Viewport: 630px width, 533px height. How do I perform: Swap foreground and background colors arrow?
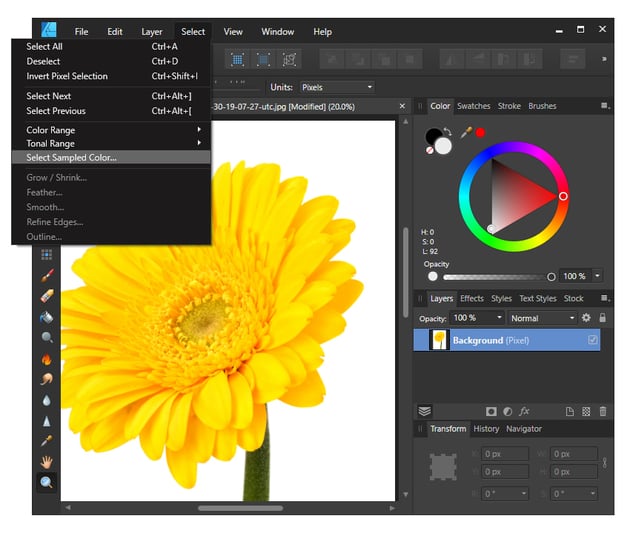(x=447, y=131)
